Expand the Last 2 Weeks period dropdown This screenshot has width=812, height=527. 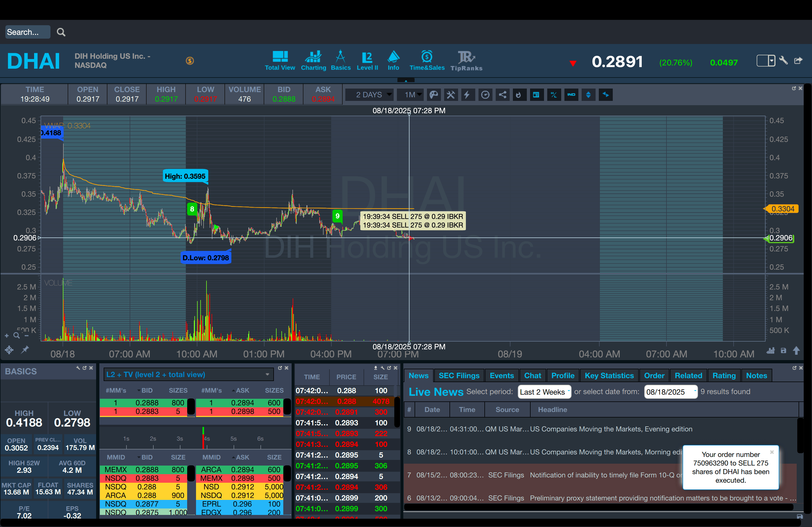(544, 392)
